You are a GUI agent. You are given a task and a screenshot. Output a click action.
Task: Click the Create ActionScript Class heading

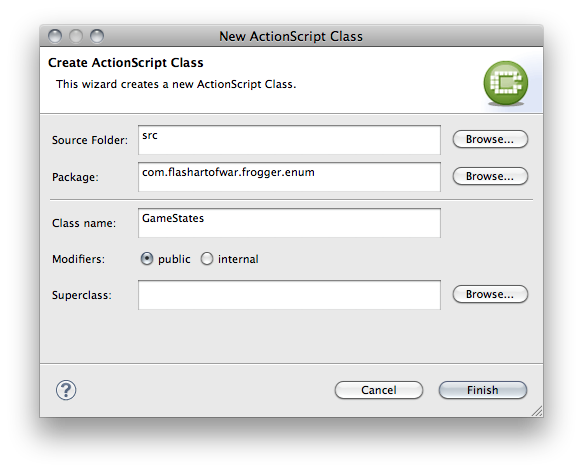point(126,63)
